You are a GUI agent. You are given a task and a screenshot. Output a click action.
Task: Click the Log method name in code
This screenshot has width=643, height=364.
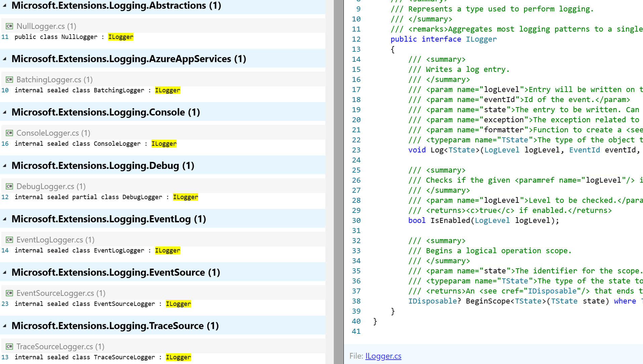pyautogui.click(x=437, y=150)
